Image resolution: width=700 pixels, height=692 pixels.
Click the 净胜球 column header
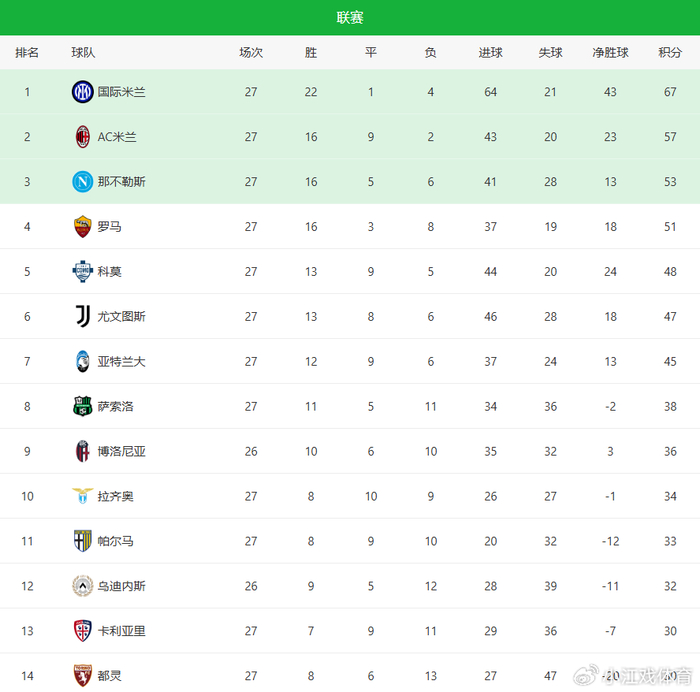click(x=610, y=53)
